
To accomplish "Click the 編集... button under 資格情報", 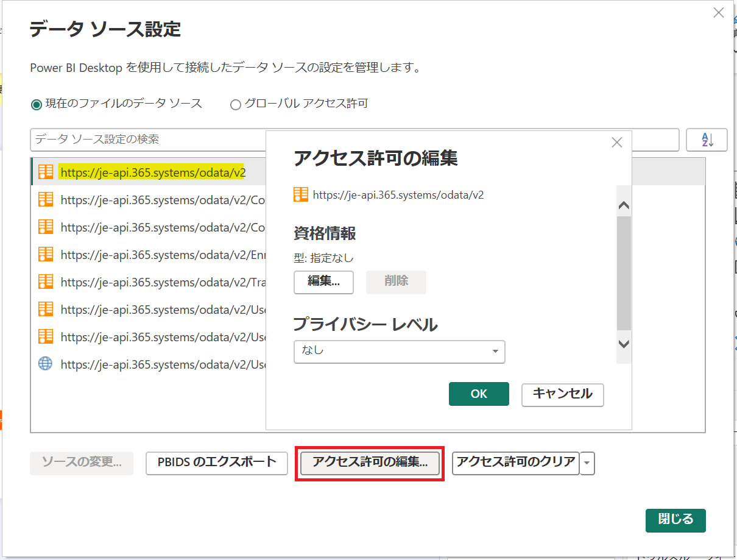I will (x=323, y=282).
